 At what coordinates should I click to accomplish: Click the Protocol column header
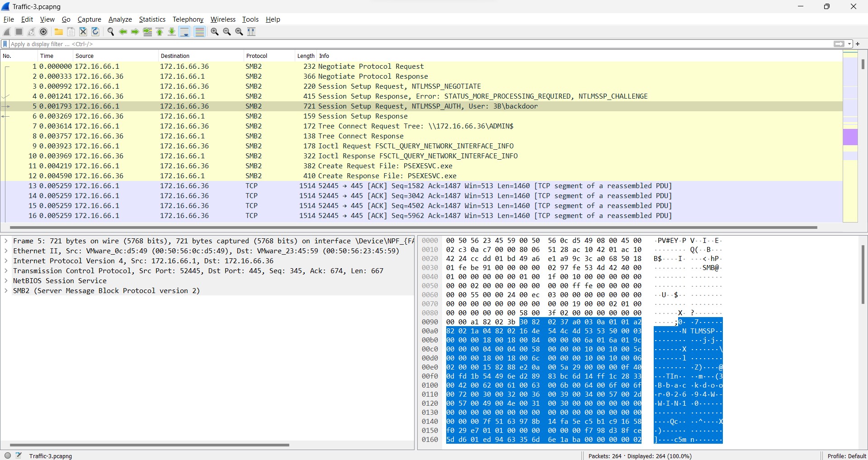pyautogui.click(x=257, y=56)
